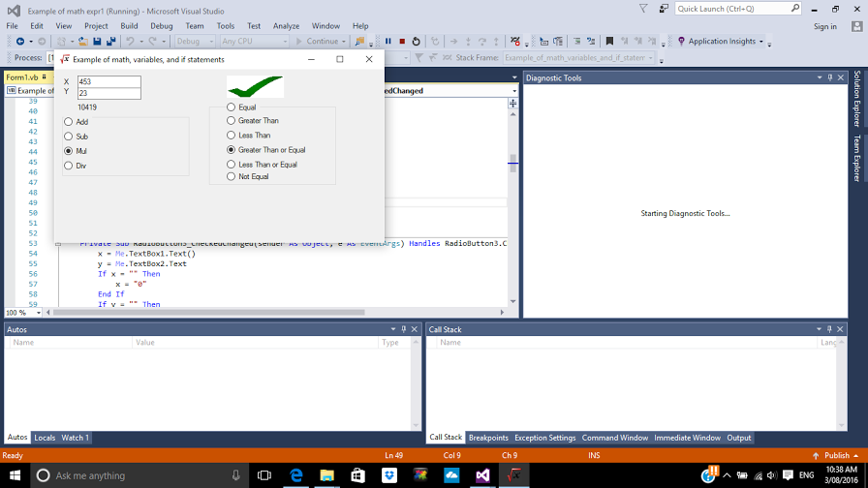Image resolution: width=868 pixels, height=488 pixels.
Task: Switch to the Immediate Window tab
Action: click(x=687, y=438)
